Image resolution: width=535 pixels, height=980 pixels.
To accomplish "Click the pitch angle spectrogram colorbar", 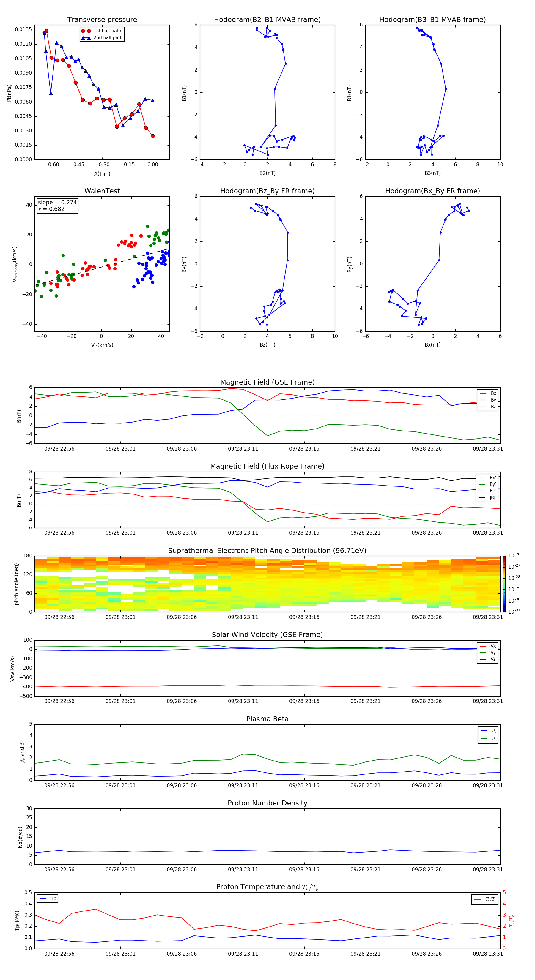I will (504, 584).
